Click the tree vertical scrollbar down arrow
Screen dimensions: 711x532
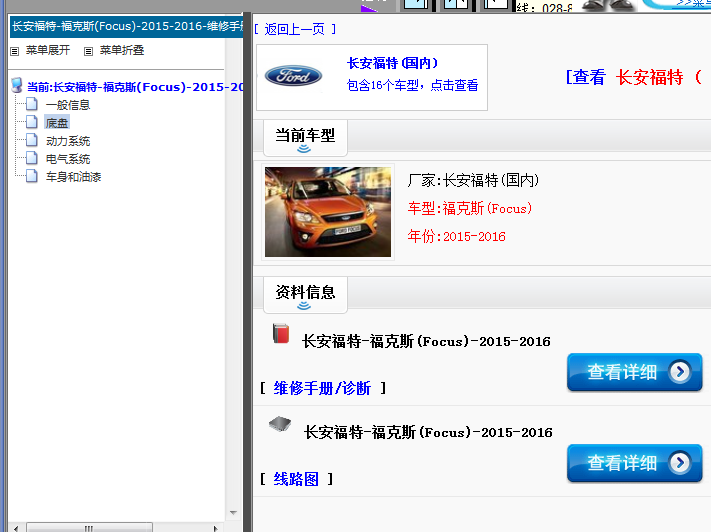(233, 513)
